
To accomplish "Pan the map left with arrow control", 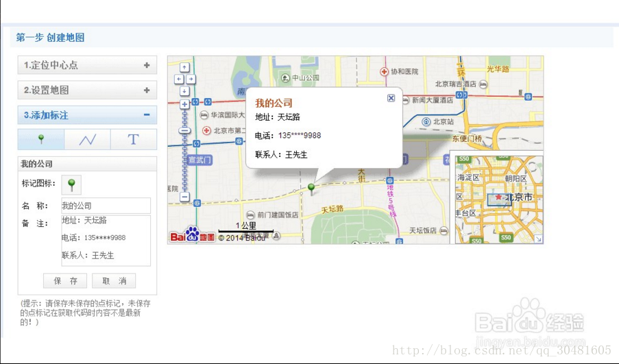I will tap(179, 79).
